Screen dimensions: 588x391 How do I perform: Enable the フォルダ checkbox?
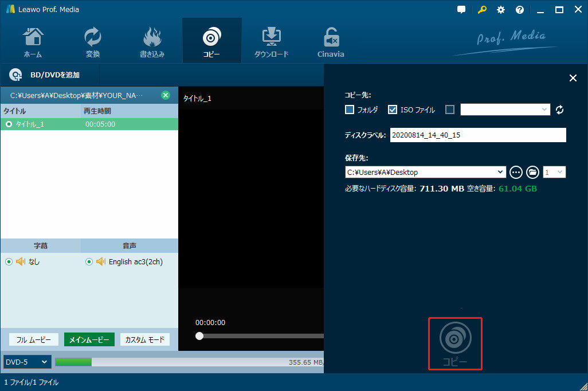pyautogui.click(x=350, y=110)
